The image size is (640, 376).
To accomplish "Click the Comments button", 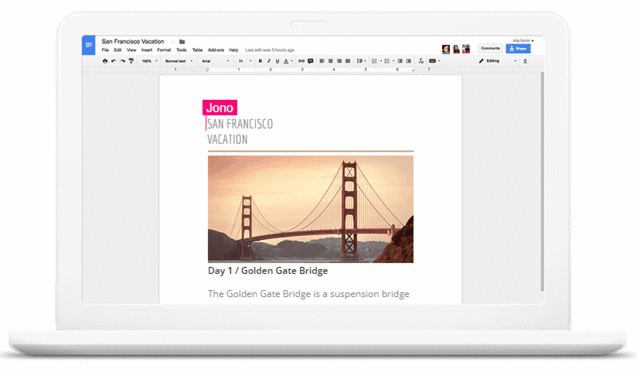I will click(x=491, y=49).
